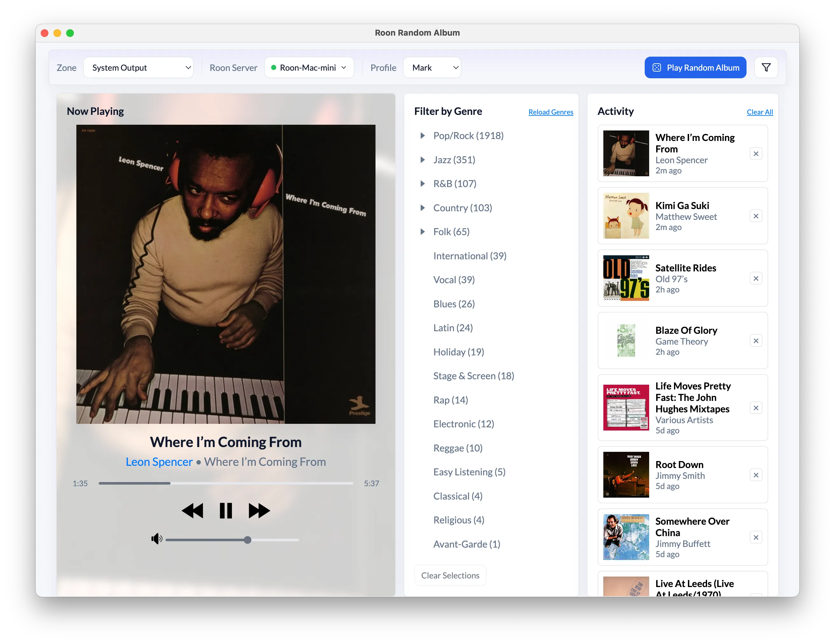This screenshot has width=835, height=644.
Task: Select the R&B (107) genre
Action: pyautogui.click(x=455, y=184)
